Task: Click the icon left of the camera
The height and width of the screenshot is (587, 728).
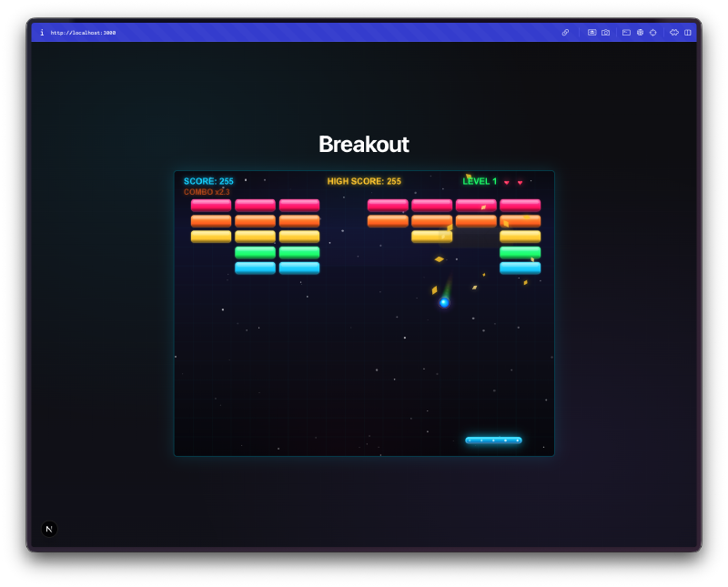Action: (591, 33)
